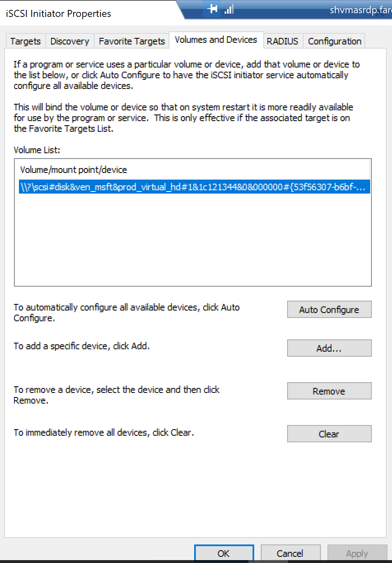
Task: Pin the remote desktop connection bar
Action: (213, 9)
